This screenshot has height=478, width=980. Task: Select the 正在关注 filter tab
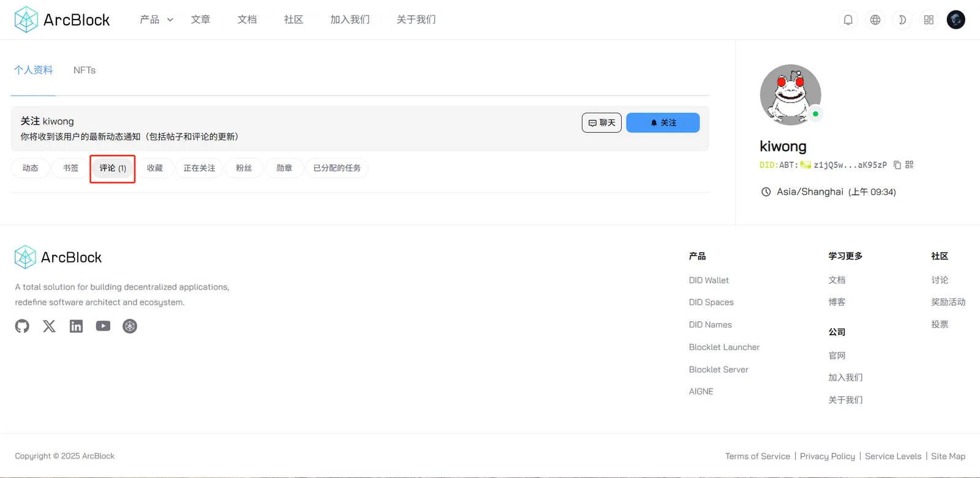(x=200, y=168)
